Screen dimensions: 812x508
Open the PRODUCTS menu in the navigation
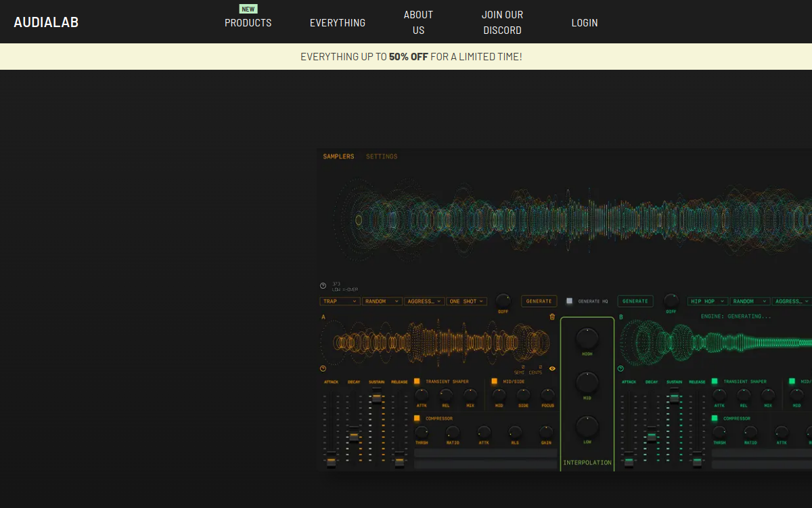248,22
